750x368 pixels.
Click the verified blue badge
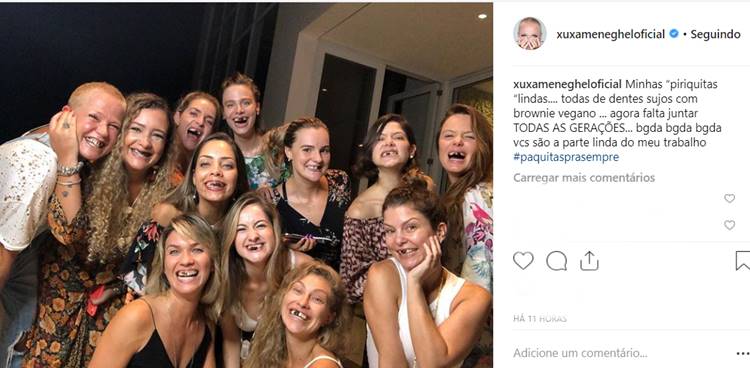tap(674, 33)
